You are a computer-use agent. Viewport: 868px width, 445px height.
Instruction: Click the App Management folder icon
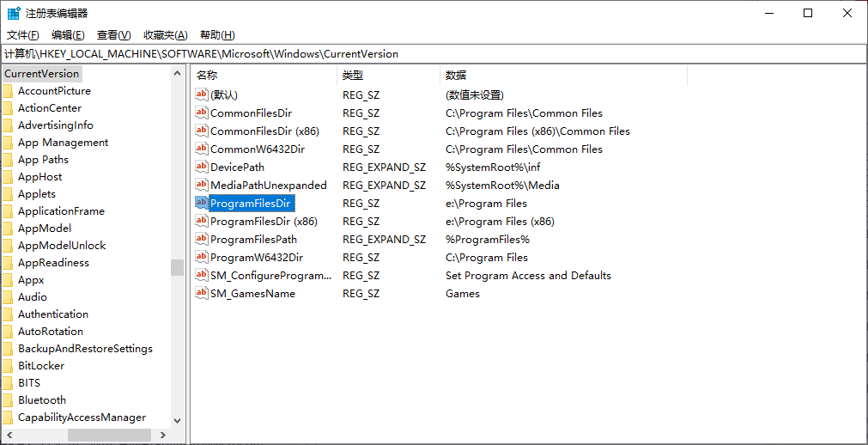[x=7, y=143]
